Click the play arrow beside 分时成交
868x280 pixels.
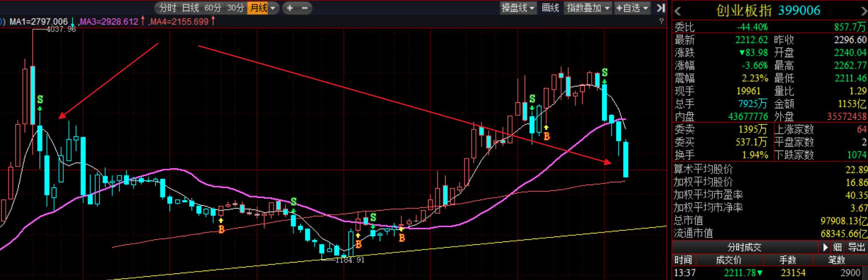point(825,247)
